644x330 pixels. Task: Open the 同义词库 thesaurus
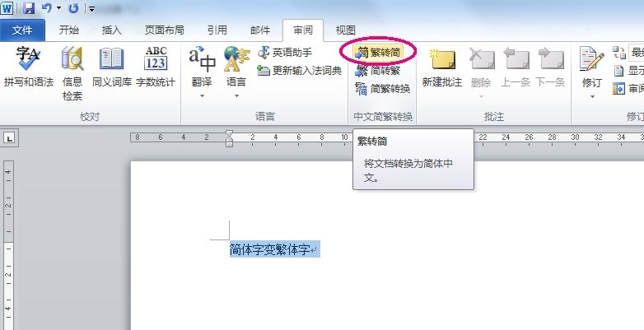[112, 67]
